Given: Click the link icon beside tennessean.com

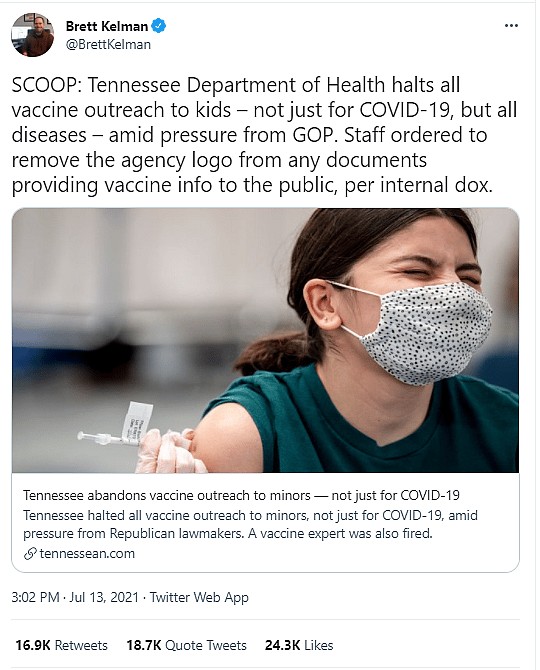Looking at the screenshot, I should 30,554.
